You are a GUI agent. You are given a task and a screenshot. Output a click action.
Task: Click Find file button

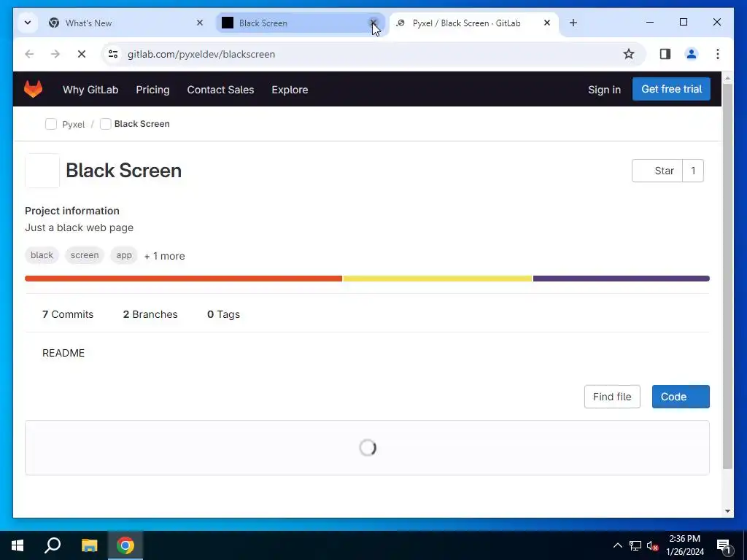tap(612, 397)
